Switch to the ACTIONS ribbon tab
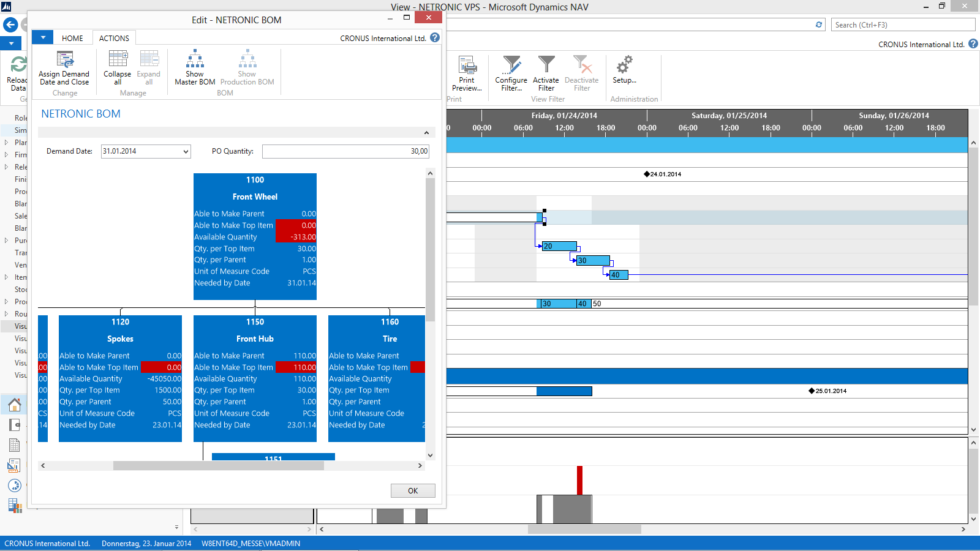This screenshot has width=980, height=551. click(x=114, y=38)
